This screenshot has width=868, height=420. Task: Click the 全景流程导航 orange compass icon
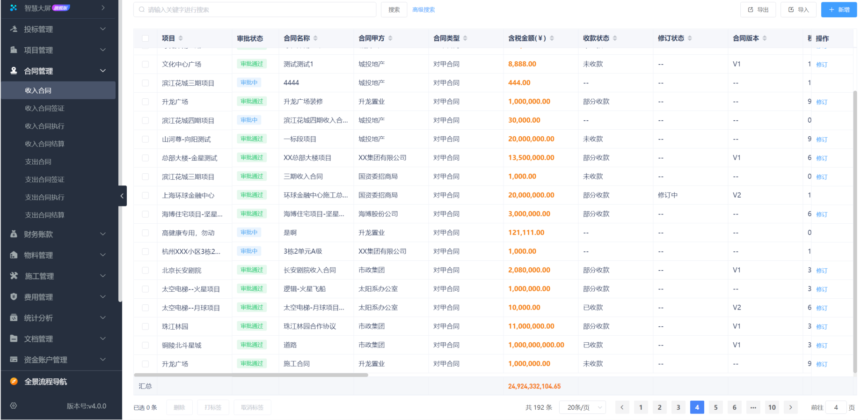14,382
